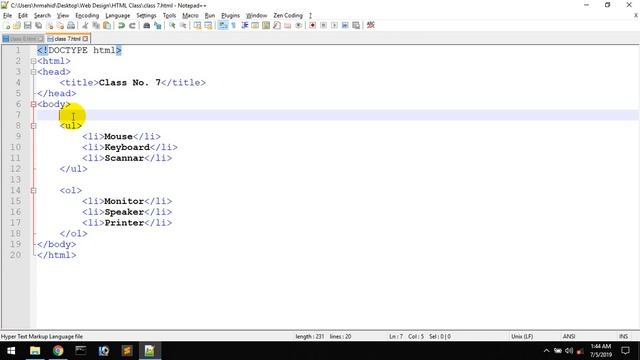Click the Zoom Out magnifier icon
Screen dimensions: 640x360
coord(183,25)
